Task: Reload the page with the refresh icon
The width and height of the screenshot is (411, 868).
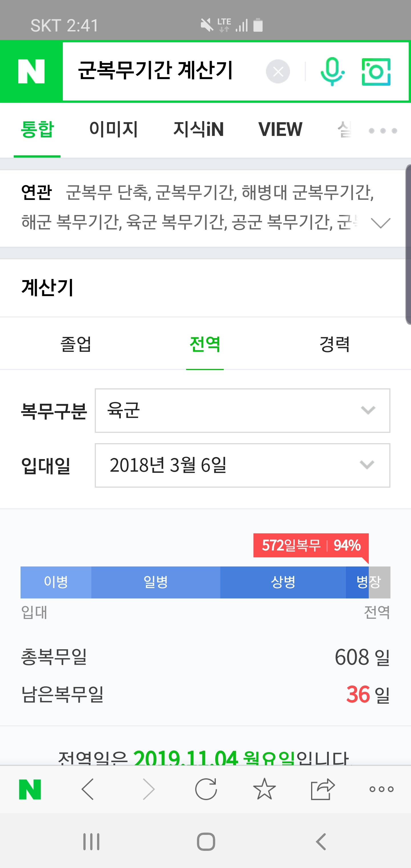Action: pyautogui.click(x=206, y=789)
